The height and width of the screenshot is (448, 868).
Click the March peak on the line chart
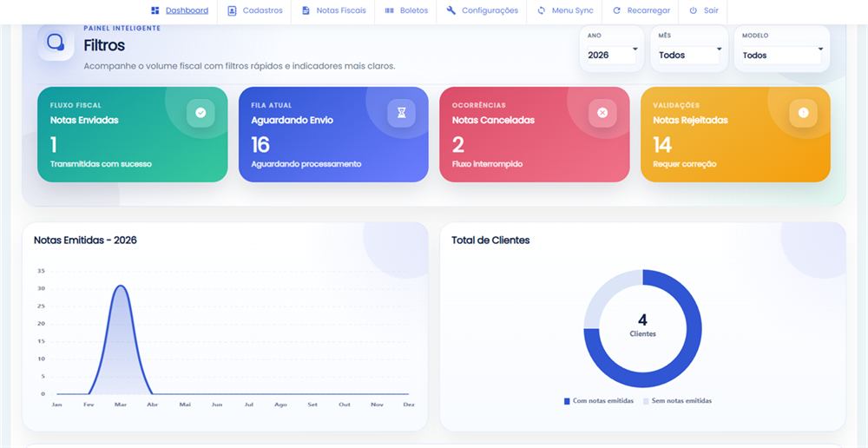121,287
